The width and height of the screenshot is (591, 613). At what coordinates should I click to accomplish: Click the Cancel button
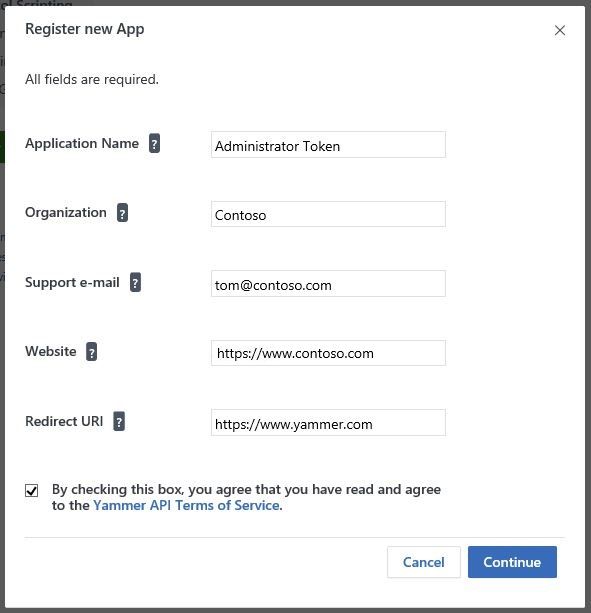[x=424, y=562]
